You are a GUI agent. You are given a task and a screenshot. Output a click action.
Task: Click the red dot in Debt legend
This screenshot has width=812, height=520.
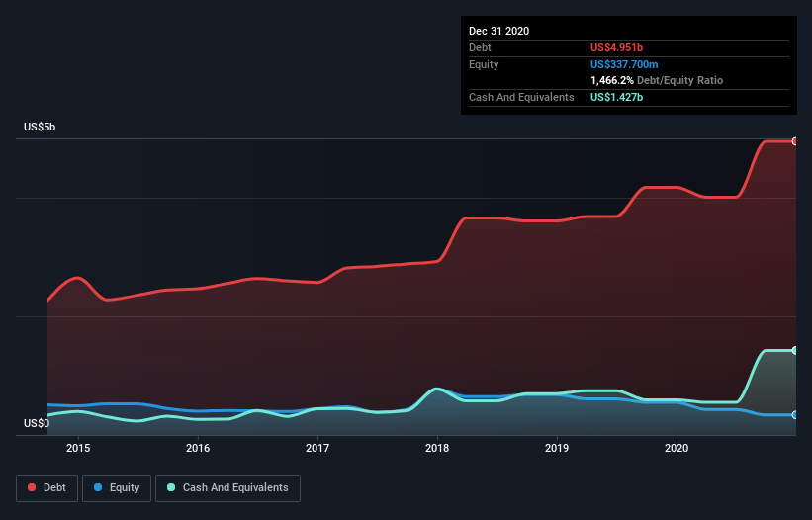(x=32, y=487)
